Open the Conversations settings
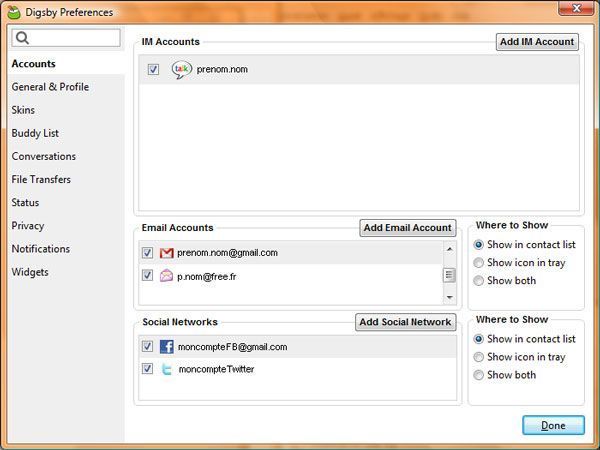 coord(44,156)
